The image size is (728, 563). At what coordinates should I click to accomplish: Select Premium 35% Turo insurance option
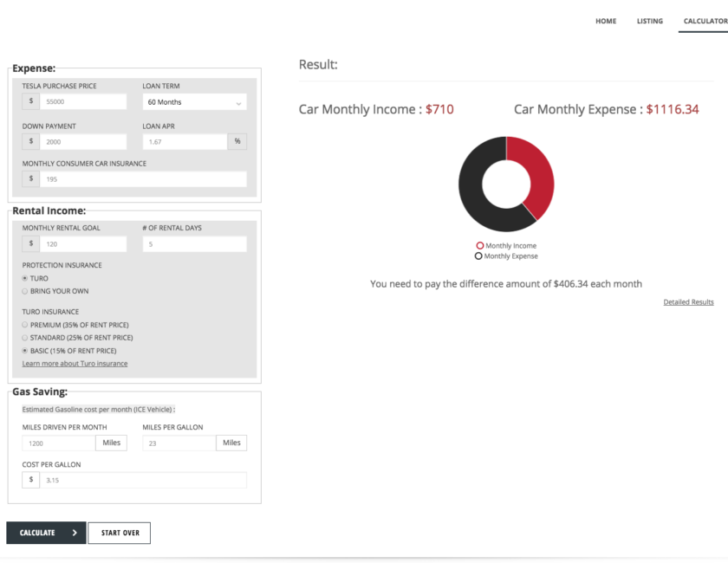[x=24, y=325]
